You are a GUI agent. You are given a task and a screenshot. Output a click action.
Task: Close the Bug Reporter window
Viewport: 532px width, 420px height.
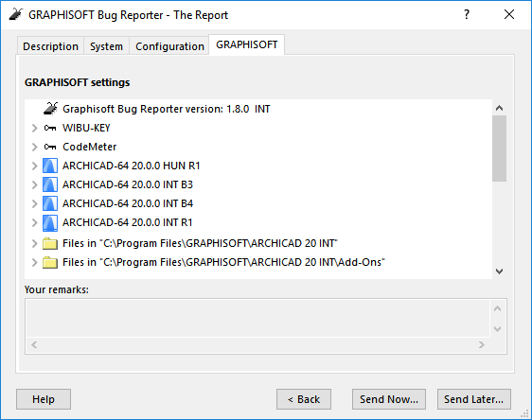[x=509, y=14]
